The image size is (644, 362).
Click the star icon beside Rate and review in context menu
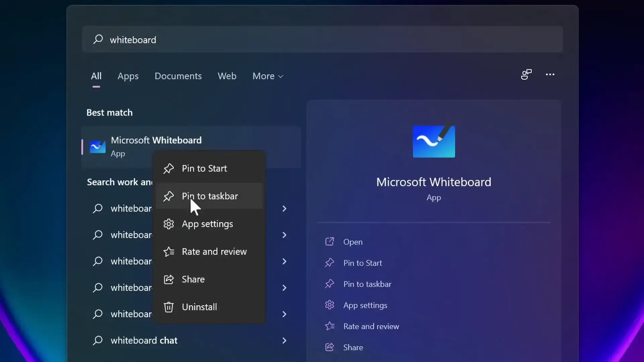pyautogui.click(x=168, y=251)
